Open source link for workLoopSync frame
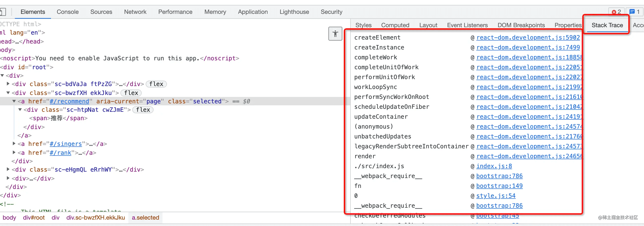Viewport: 644px width, 226px height. click(530, 87)
